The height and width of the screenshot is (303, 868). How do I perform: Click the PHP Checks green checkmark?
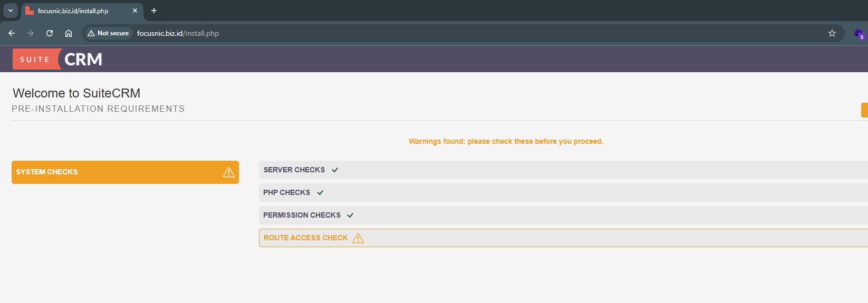pyautogui.click(x=320, y=193)
